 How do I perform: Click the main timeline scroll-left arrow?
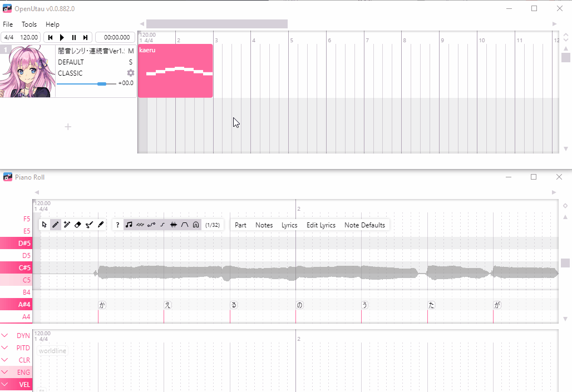tap(142, 24)
